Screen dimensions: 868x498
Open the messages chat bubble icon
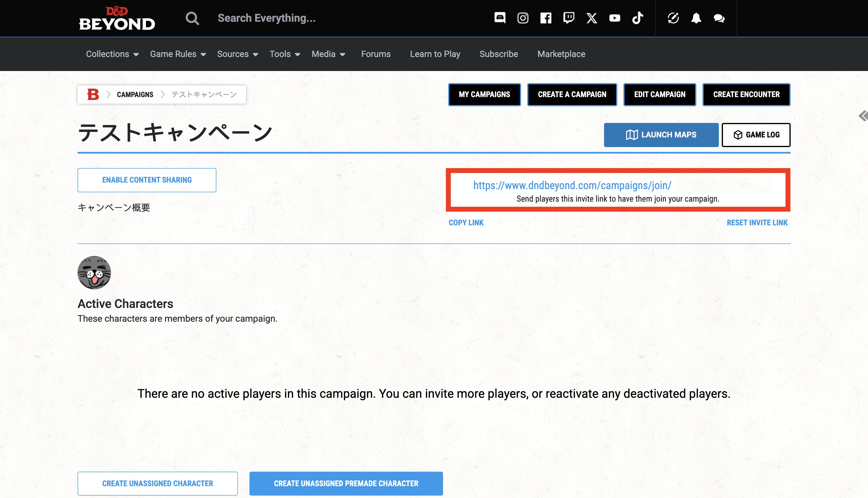(x=719, y=18)
